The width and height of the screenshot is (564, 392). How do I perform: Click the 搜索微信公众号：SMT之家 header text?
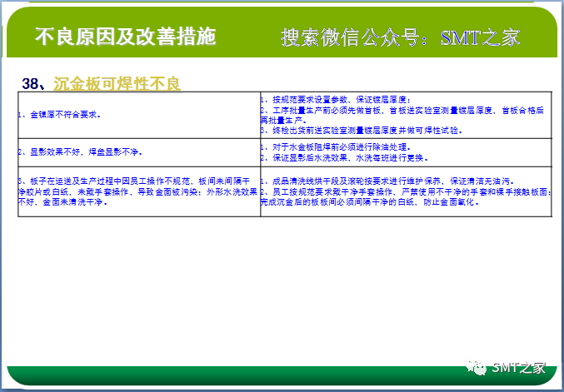point(400,37)
